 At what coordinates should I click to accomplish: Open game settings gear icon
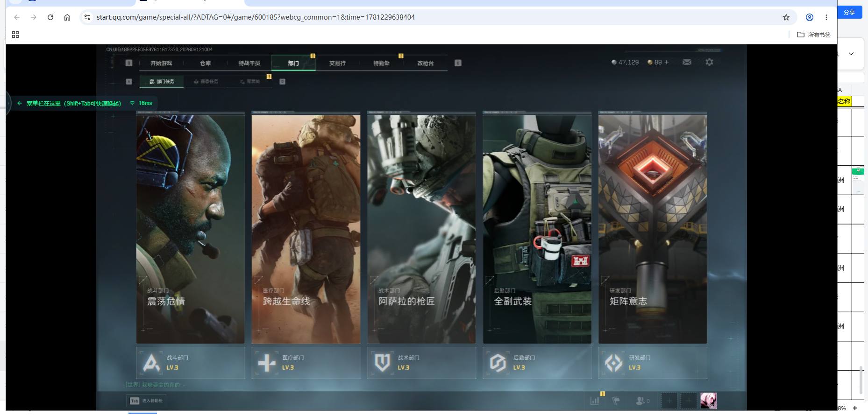click(x=709, y=62)
